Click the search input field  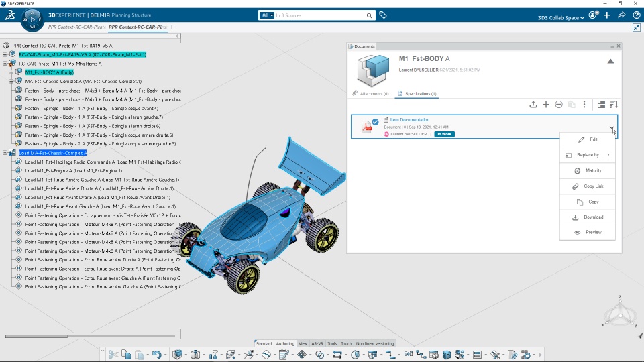[x=319, y=15]
